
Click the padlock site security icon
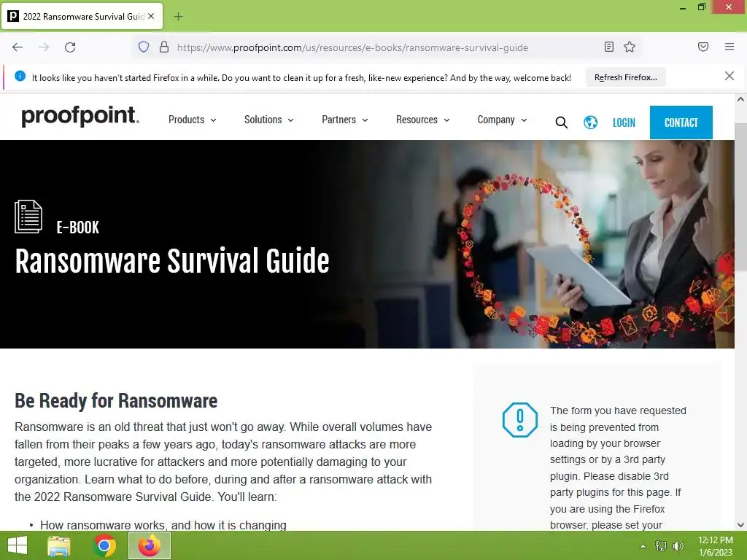164,47
